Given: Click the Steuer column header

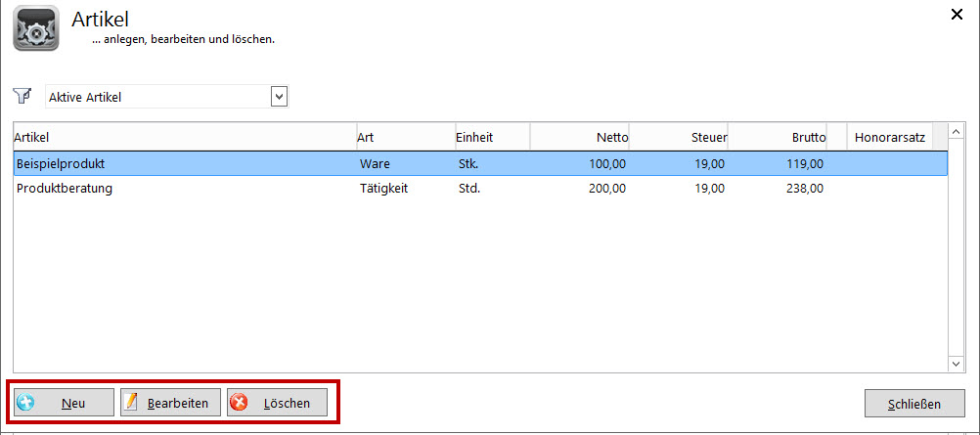Looking at the screenshot, I should (679, 138).
